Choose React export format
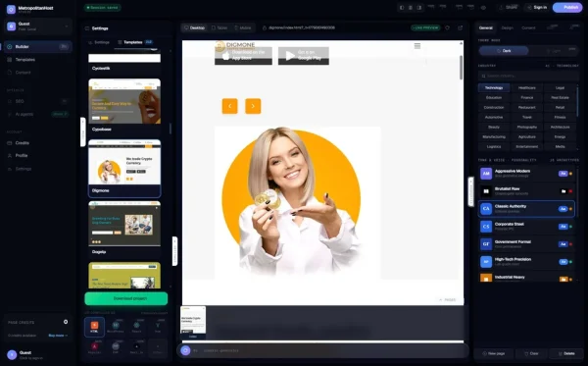This screenshot has height=366, width=588. click(136, 327)
